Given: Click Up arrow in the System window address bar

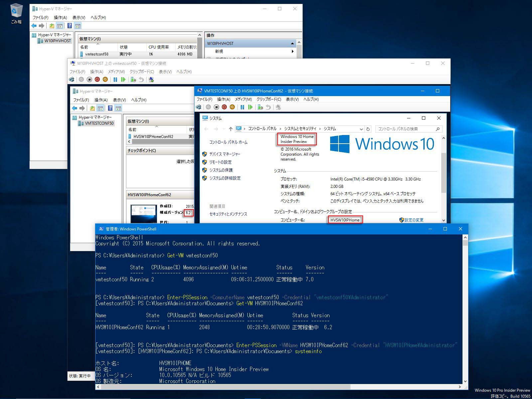Looking at the screenshot, I should pyautogui.click(x=230, y=129).
